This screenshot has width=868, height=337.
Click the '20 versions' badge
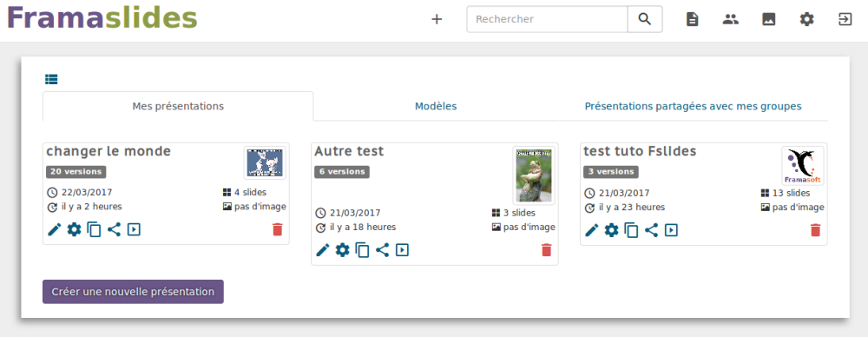point(76,172)
